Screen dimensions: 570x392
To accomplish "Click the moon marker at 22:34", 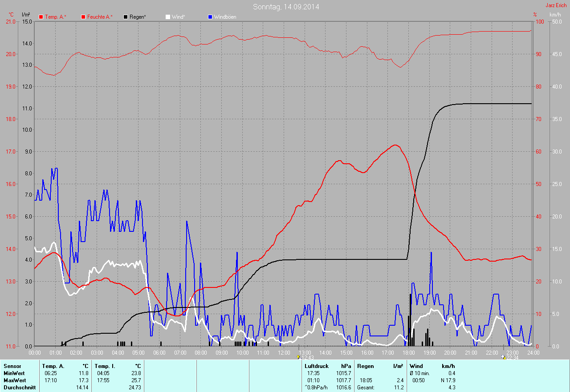I will pos(503,357).
